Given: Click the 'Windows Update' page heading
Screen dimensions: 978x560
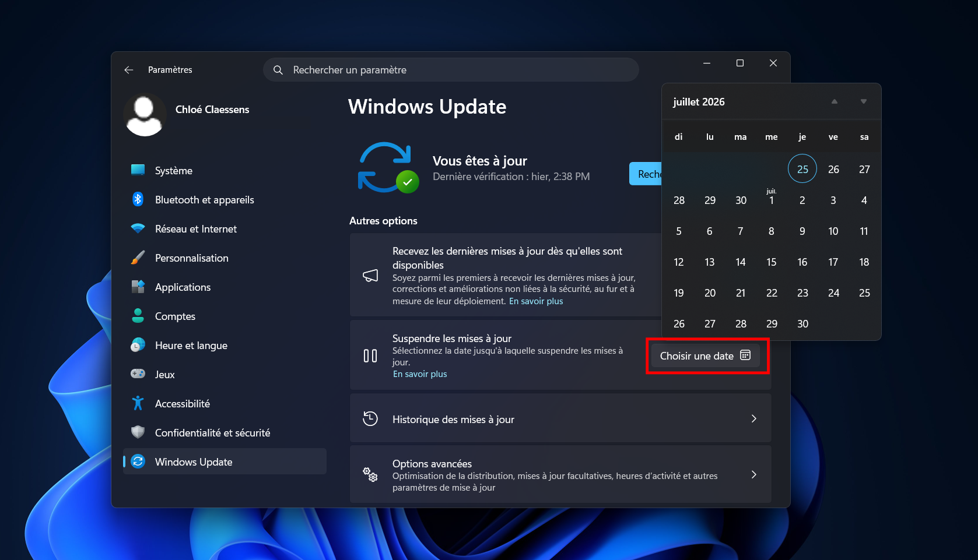Looking at the screenshot, I should tap(427, 107).
